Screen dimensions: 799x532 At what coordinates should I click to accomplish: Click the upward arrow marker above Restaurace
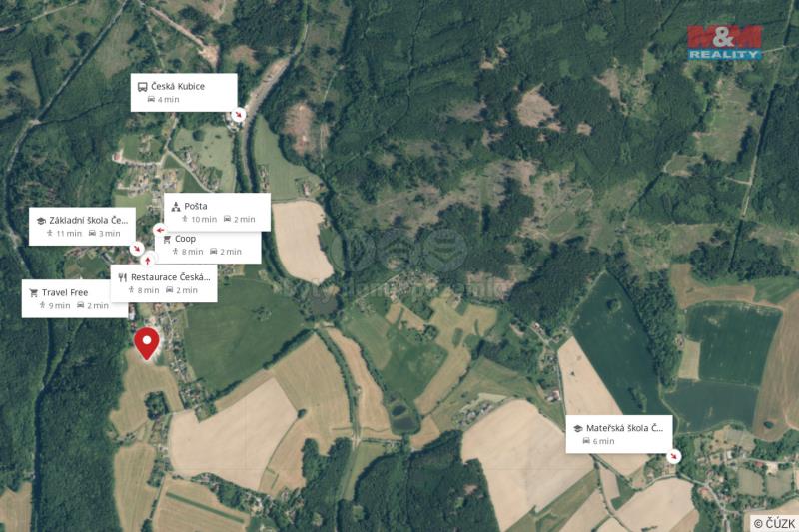(148, 261)
